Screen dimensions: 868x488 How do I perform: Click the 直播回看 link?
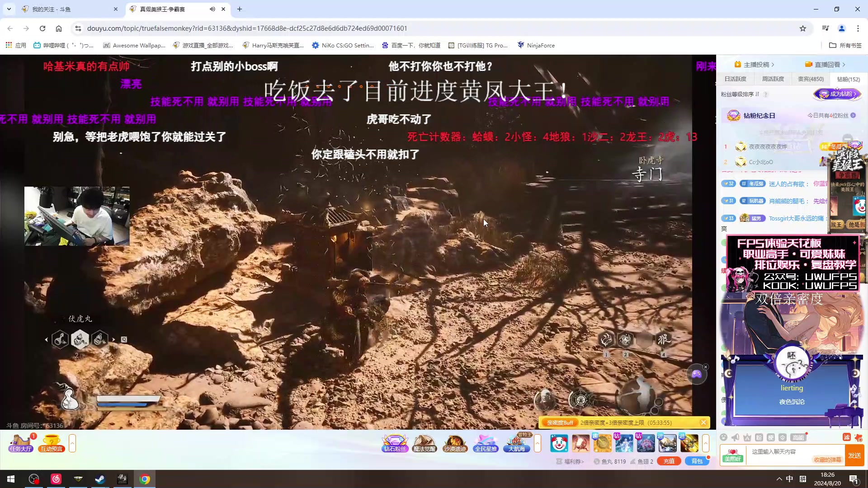tap(825, 65)
